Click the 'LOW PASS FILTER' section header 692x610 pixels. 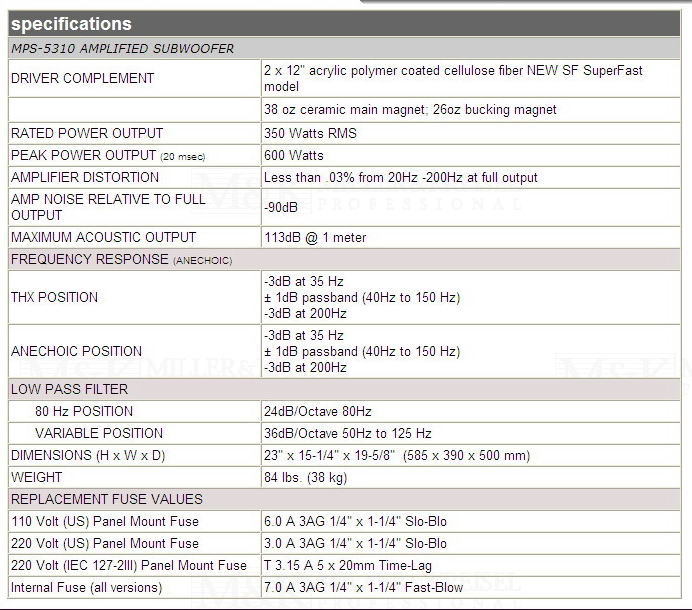(x=69, y=389)
